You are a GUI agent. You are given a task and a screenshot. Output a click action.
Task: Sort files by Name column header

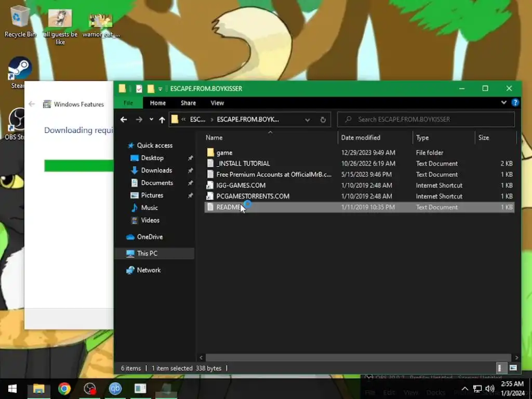[214, 137]
